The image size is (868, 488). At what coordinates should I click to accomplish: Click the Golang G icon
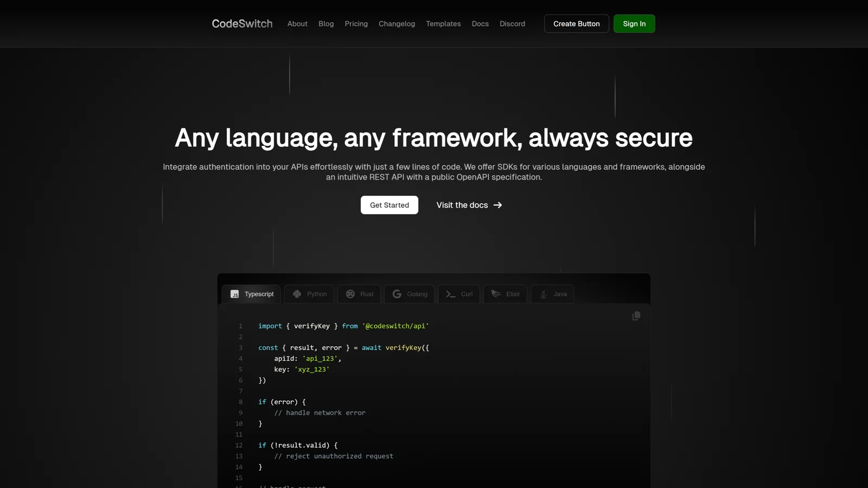397,294
